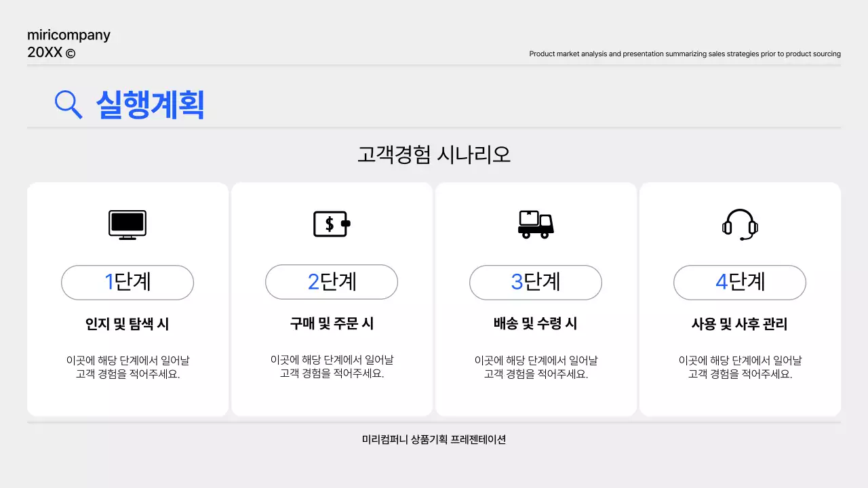The image size is (868, 488).
Task: Select the 미리컴퍼니 상품기획 프레젠테이션 footer text
Action: coord(434,439)
